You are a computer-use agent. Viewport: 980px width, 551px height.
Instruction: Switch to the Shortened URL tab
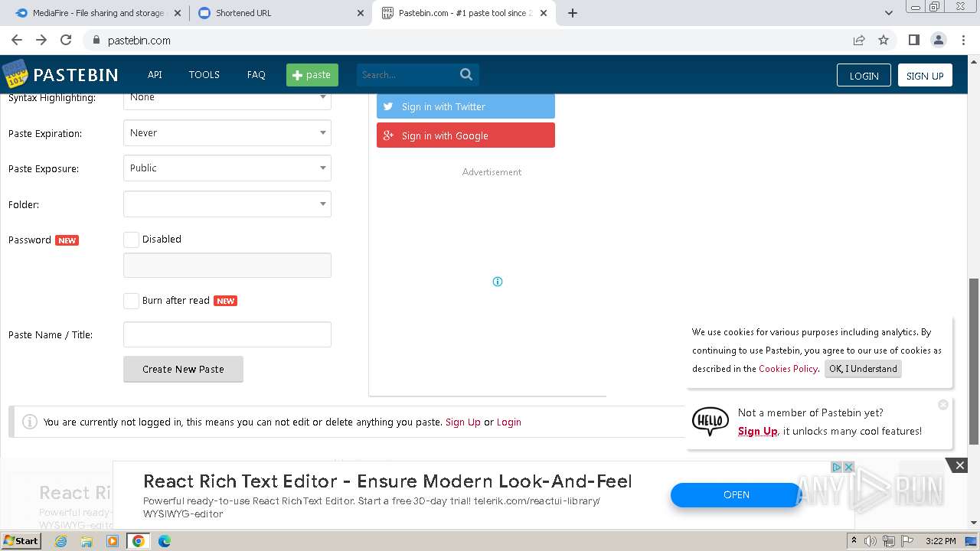[x=280, y=13]
